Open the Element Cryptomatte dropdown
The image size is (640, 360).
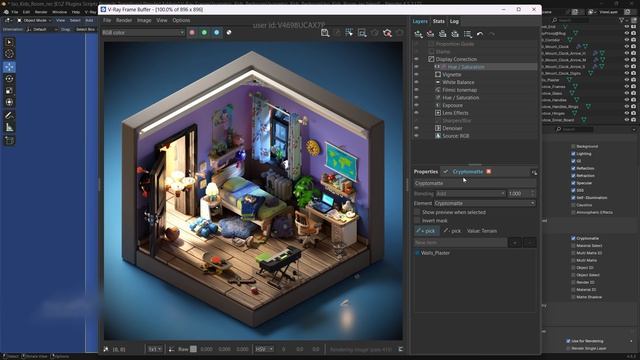(x=484, y=203)
